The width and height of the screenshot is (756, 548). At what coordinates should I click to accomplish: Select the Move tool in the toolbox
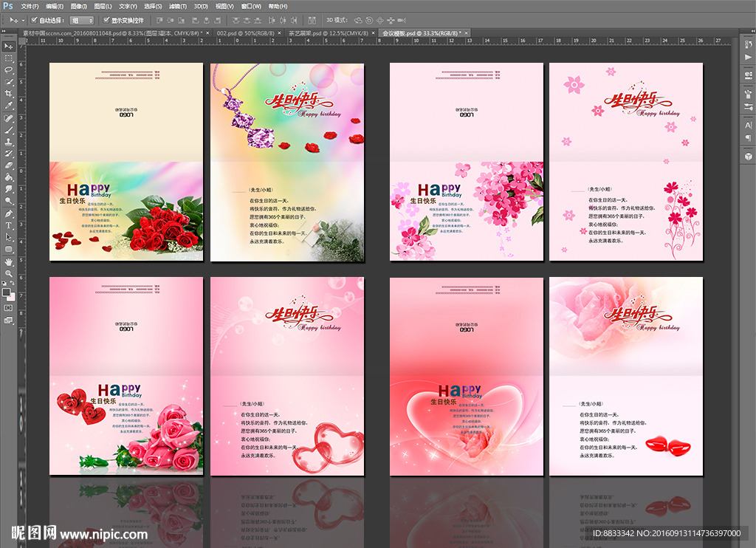[9, 46]
